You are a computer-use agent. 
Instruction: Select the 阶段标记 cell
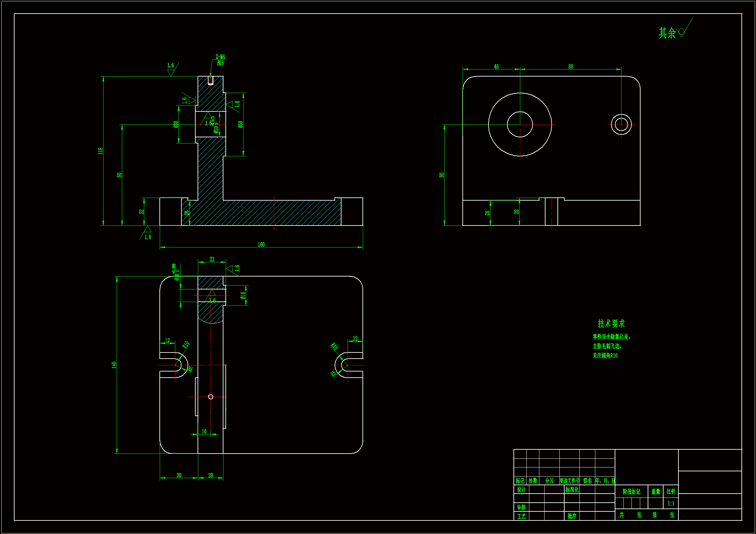631,492
